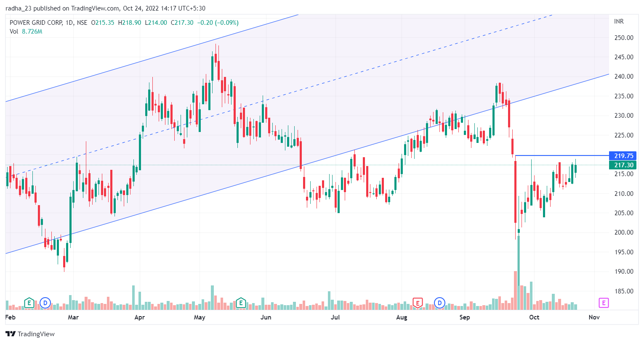Click the purple upcoming earnings E marker
The width and height of the screenshot is (644, 343).
pos(604,303)
